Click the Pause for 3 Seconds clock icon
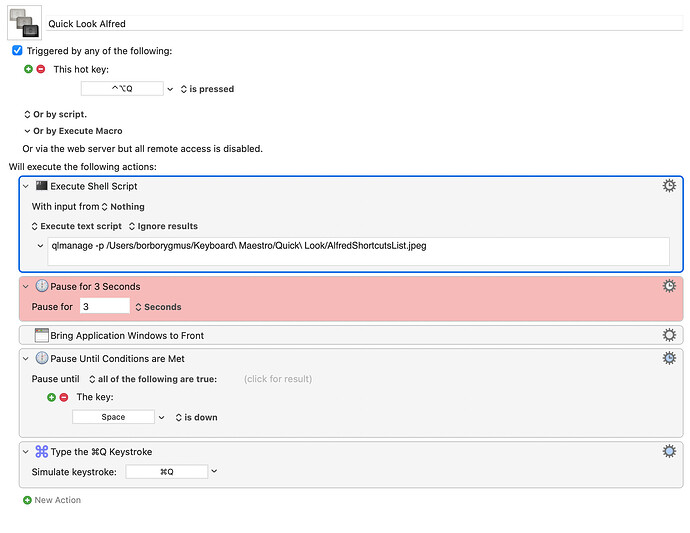The image size is (690, 533). pos(42,286)
